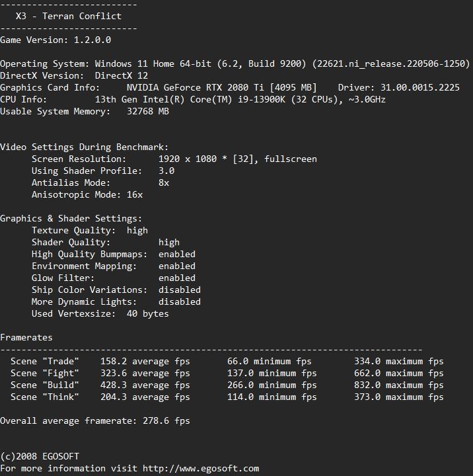Image resolution: width=473 pixels, height=476 pixels.
Task: Click the Scene "Think" label
Action: 45,397
